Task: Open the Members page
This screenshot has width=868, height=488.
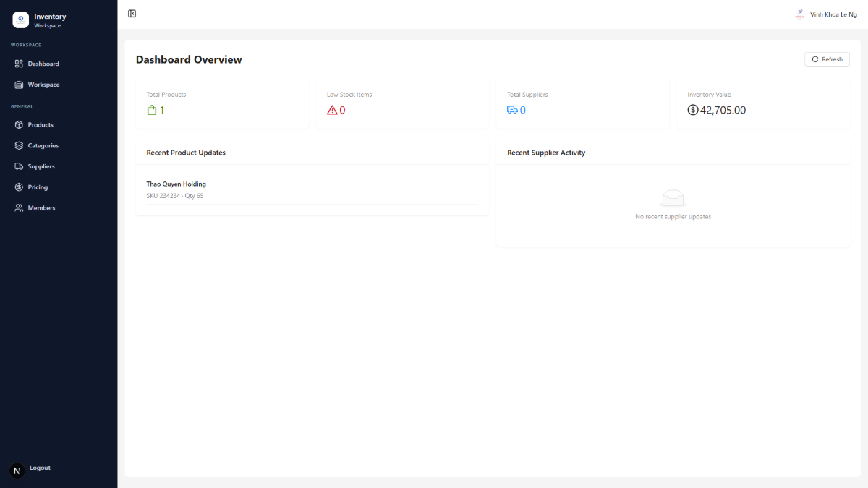Action: (41, 208)
